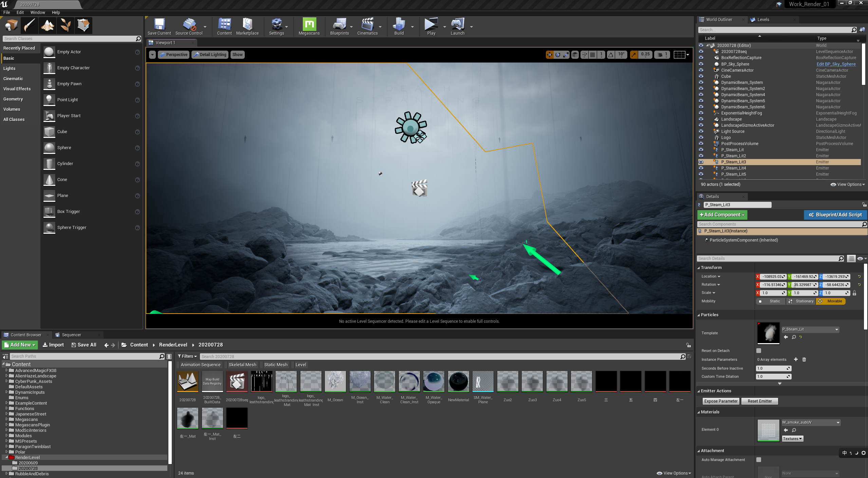
Task: Select the Foliage mode icon
Action: 65,25
